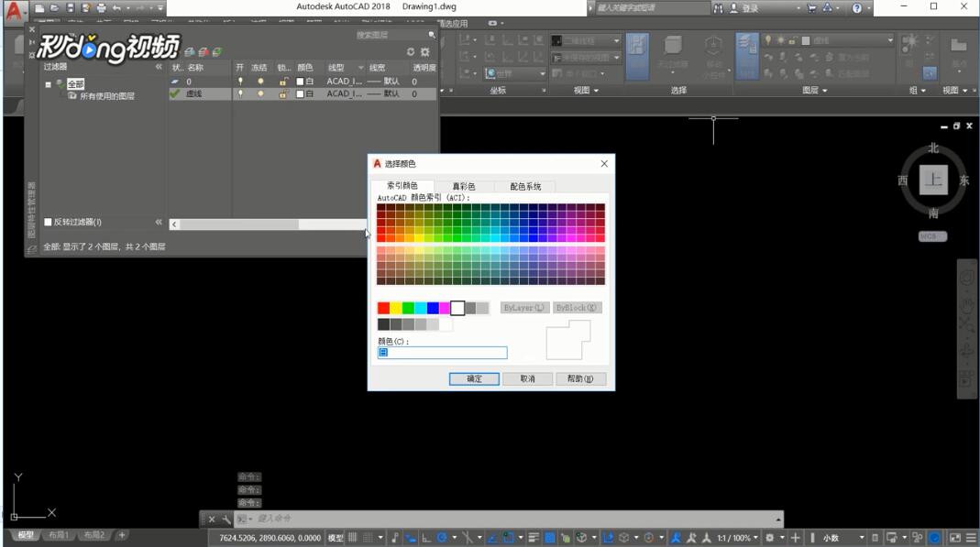The image size is (980, 547).
Task: Click the New Layer icon in layer manager
Action: coord(190,52)
